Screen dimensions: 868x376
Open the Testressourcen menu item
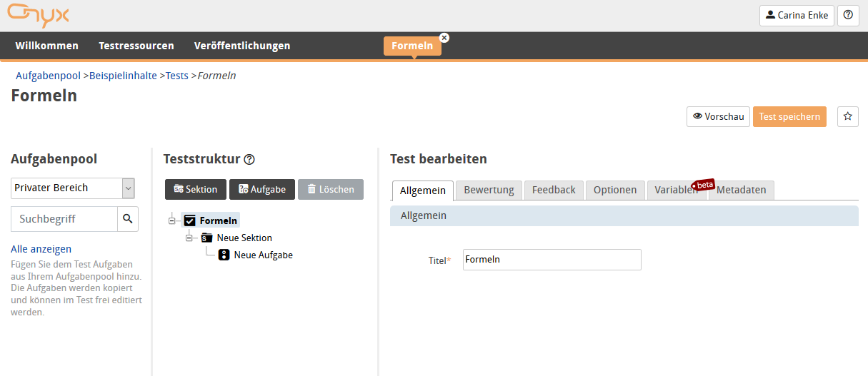(x=136, y=46)
